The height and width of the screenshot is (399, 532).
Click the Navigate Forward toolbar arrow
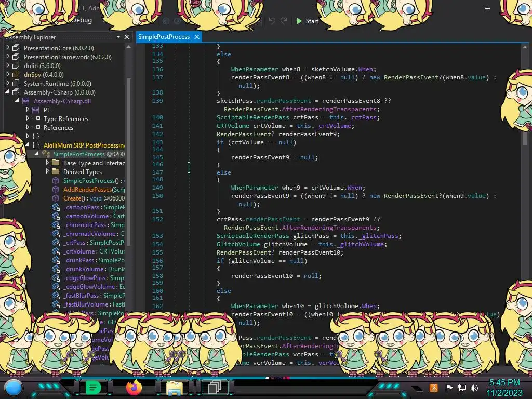tap(178, 21)
